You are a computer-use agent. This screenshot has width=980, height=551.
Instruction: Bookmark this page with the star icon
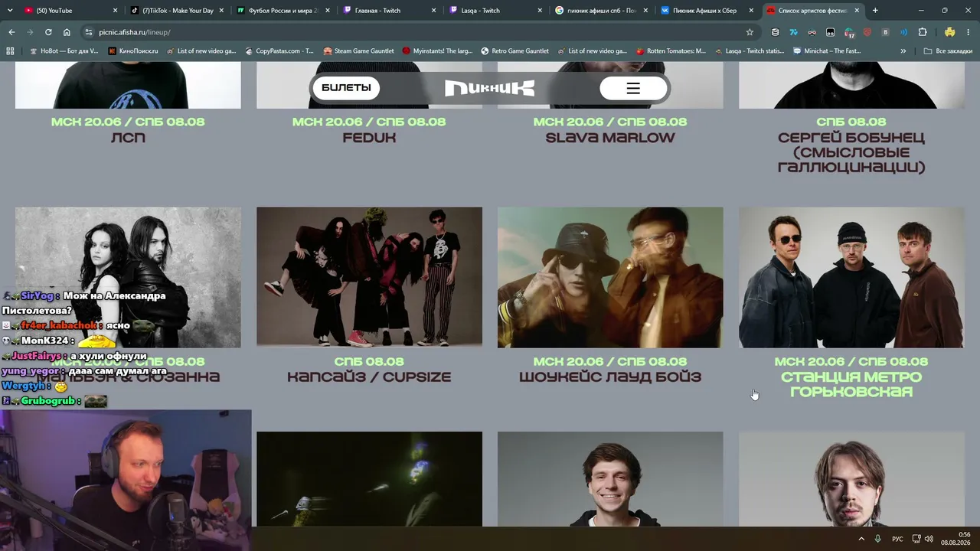750,32
